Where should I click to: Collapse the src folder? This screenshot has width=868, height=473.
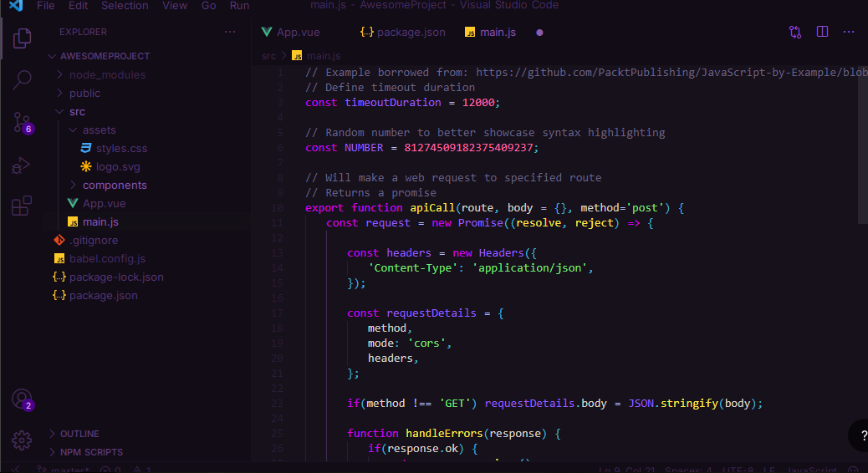point(77,111)
